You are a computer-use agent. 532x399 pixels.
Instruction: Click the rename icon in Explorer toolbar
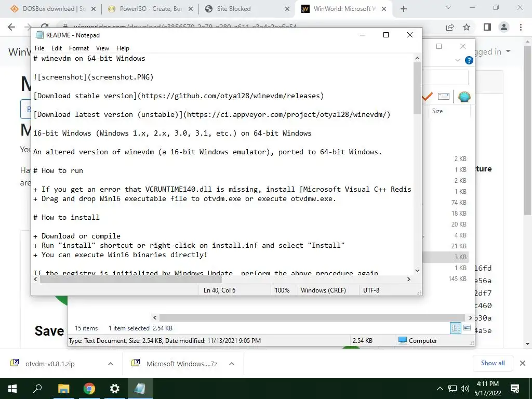(x=444, y=97)
